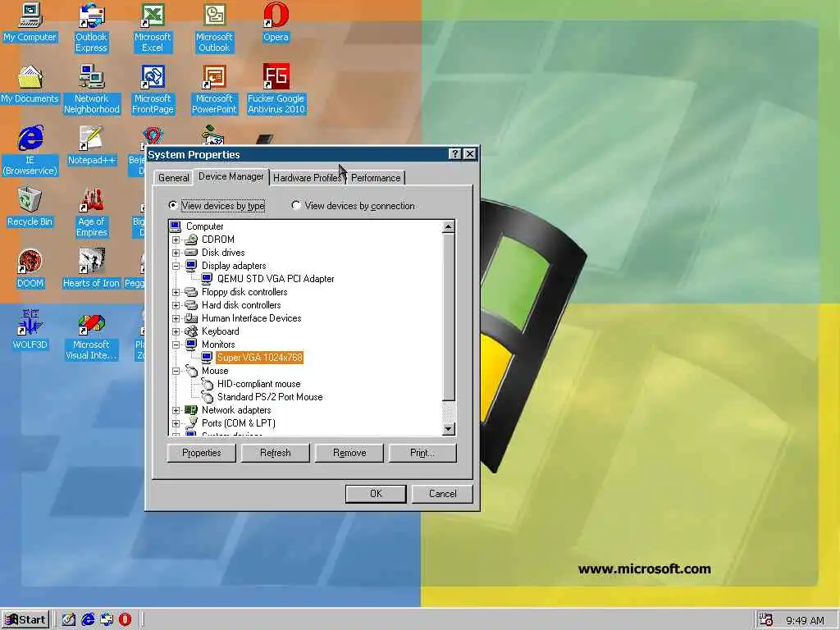
Task: Click the Properties button
Action: coord(202,453)
